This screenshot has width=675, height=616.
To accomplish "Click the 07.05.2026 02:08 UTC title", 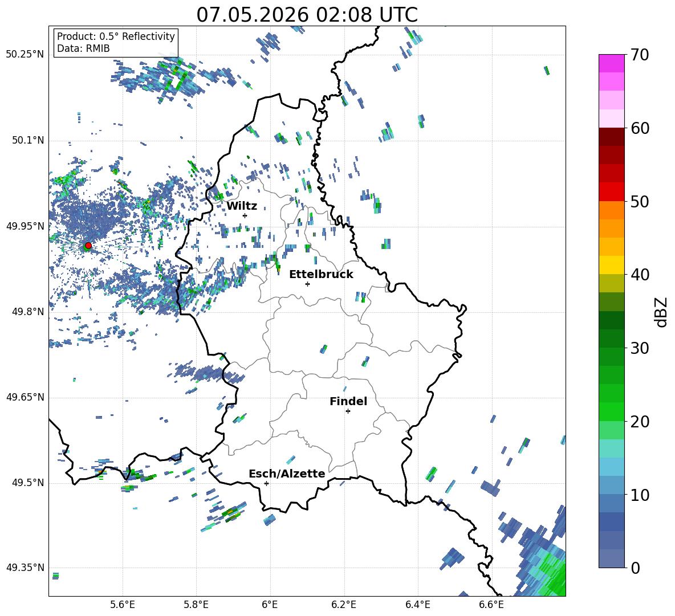I will (x=307, y=15).
